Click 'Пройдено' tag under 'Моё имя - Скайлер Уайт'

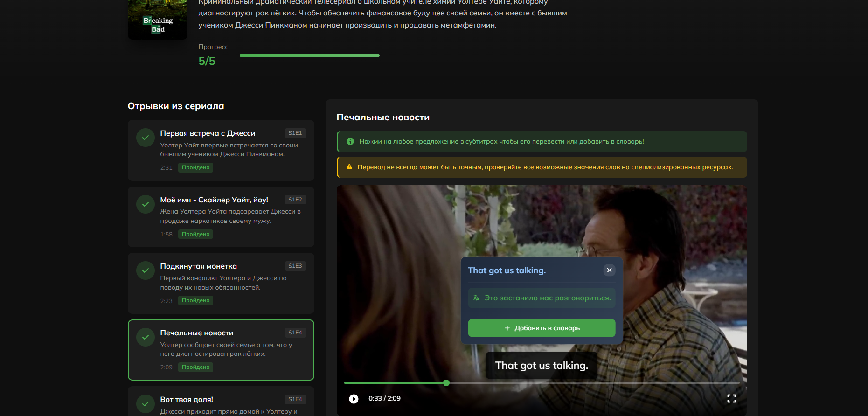(x=196, y=234)
